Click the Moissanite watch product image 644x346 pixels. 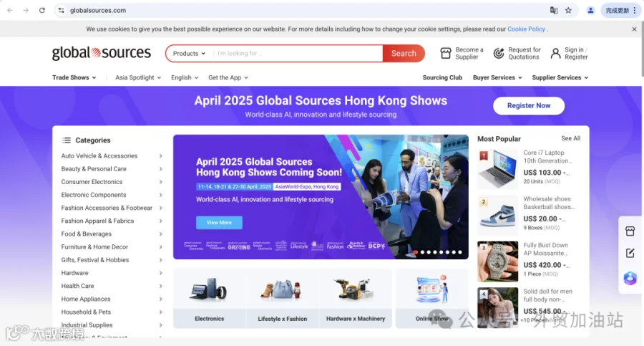click(498, 261)
